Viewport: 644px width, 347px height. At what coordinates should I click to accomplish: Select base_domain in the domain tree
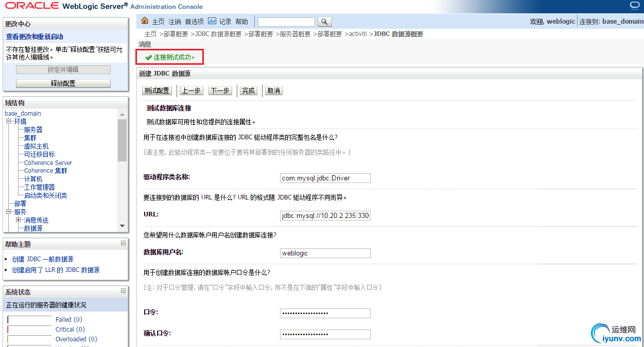coord(23,113)
